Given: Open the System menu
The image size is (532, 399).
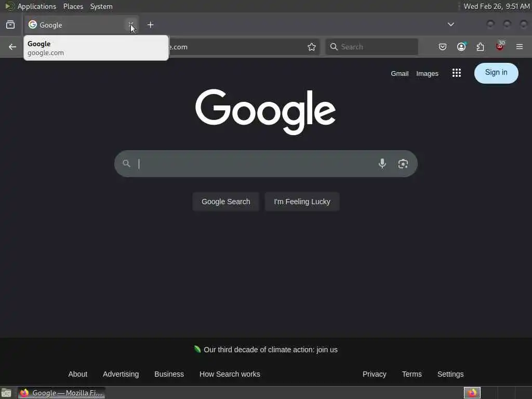Looking at the screenshot, I should pos(101,6).
